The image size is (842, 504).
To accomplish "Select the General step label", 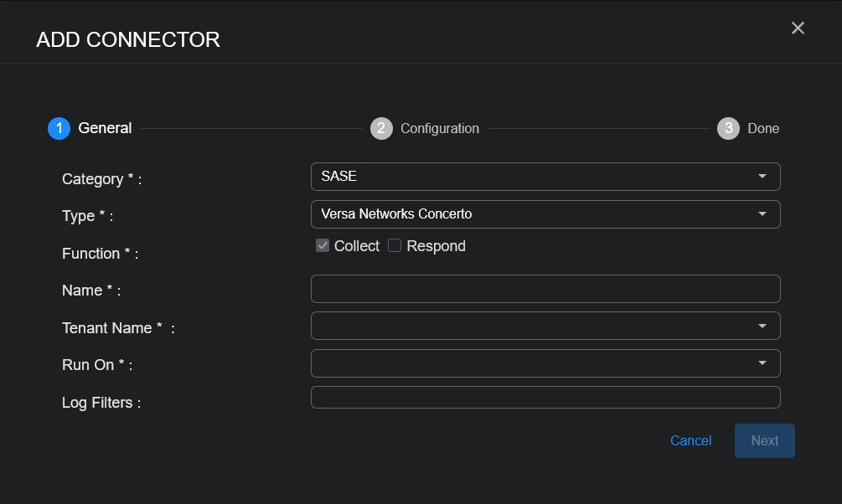I will point(105,128).
